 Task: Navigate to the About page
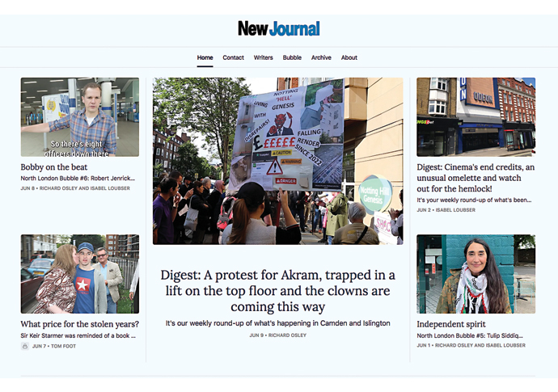click(349, 58)
